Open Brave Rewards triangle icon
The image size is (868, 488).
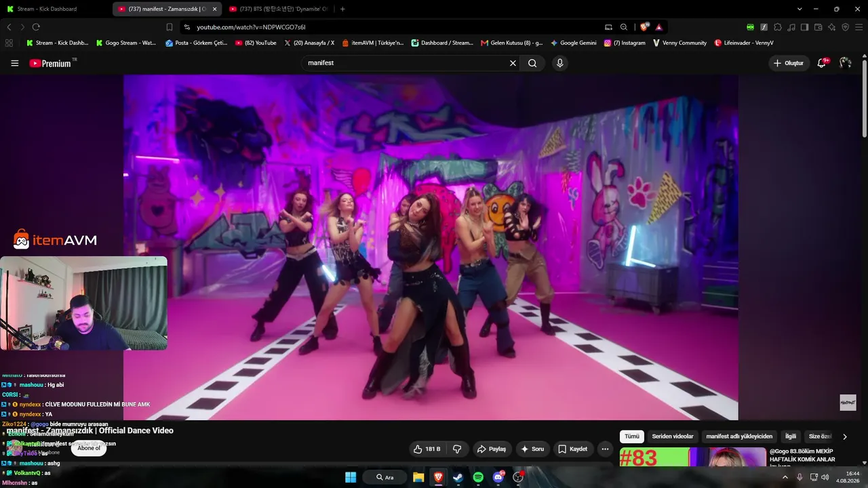coord(658,27)
